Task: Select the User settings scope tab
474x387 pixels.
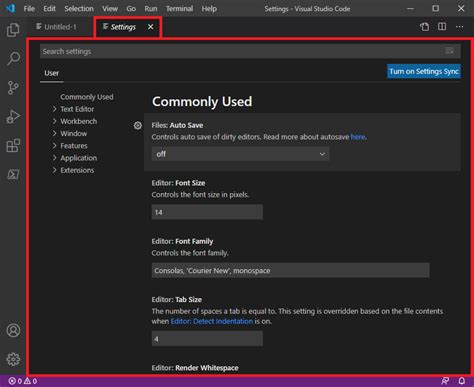Action: click(52, 73)
